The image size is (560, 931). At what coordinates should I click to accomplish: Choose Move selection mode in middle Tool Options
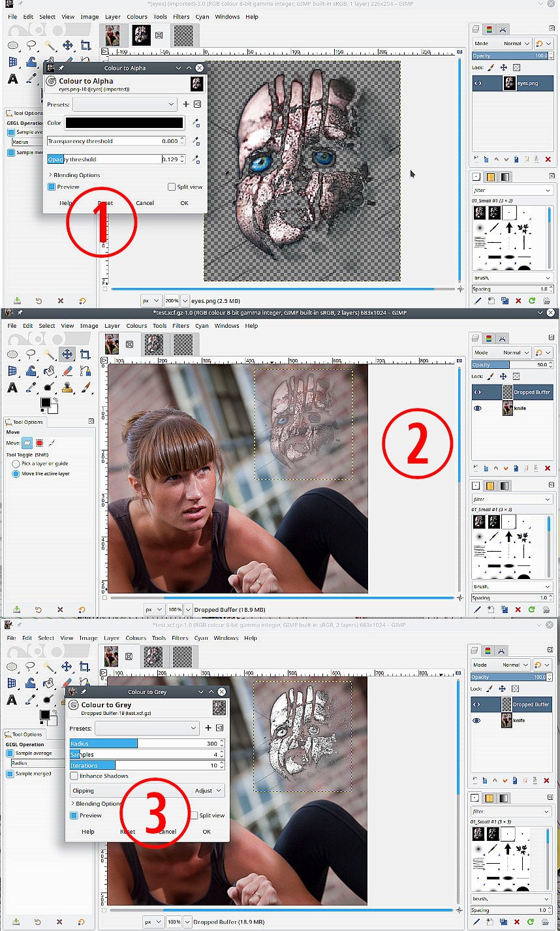point(39,443)
